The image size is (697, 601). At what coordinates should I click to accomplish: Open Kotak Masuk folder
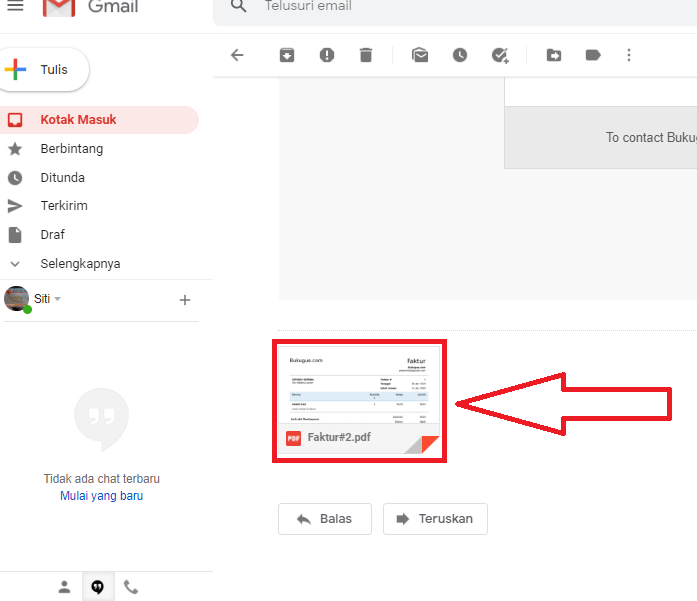(x=99, y=120)
